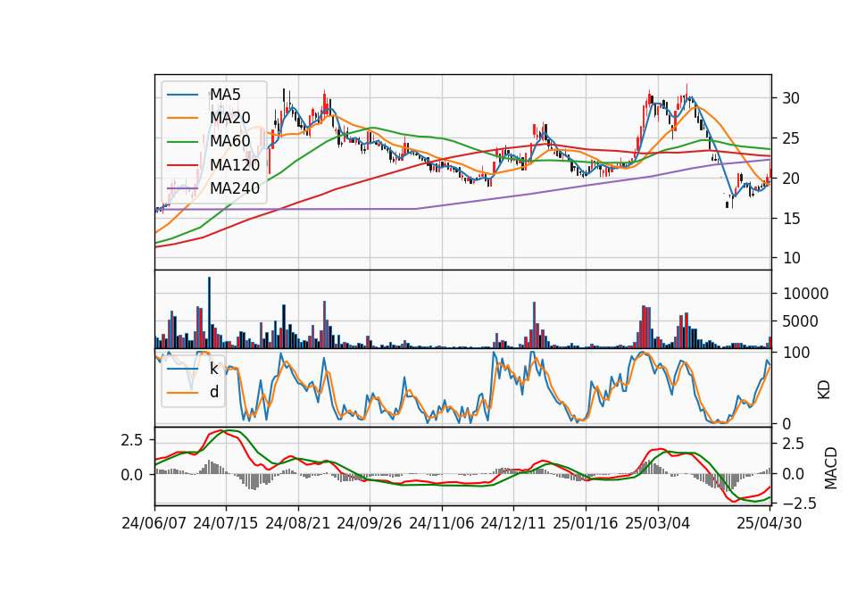Image resolution: width=857 pixels, height=616 pixels.
Task: Click the price axis value 15
Action: click(x=791, y=218)
